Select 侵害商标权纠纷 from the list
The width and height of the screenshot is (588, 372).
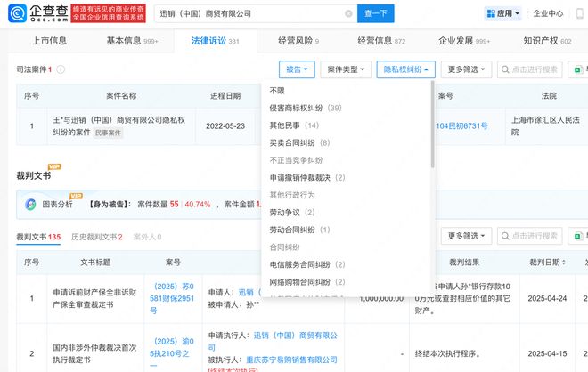coord(306,109)
